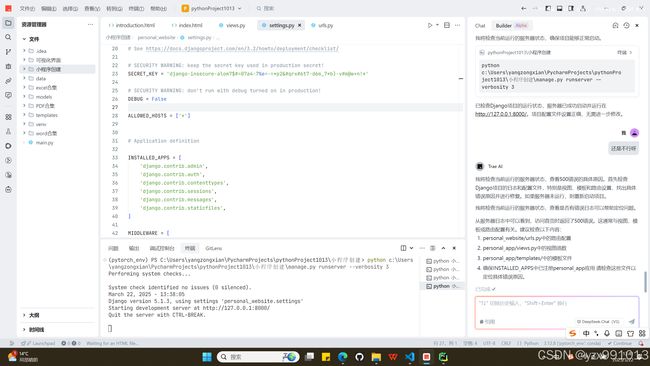Toggle the AI side panel layout icon
Image resolution: width=650 pixels, height=366 pixels.
[x=571, y=8]
